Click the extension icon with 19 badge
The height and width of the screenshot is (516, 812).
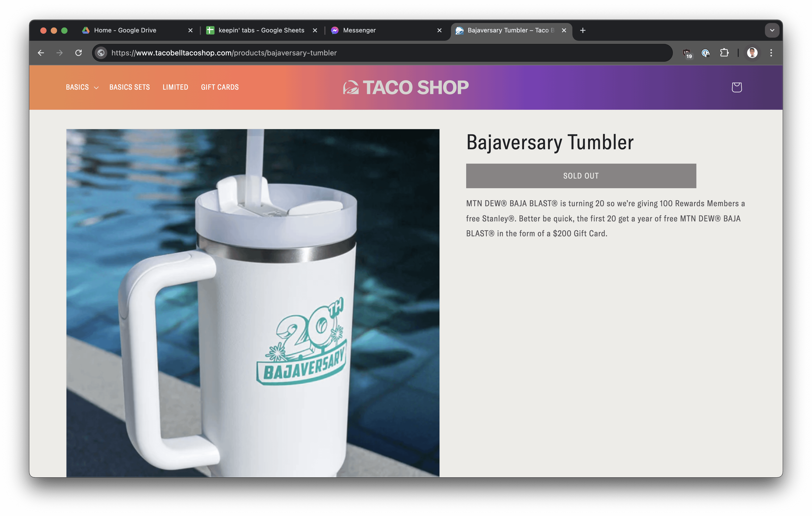(x=687, y=53)
